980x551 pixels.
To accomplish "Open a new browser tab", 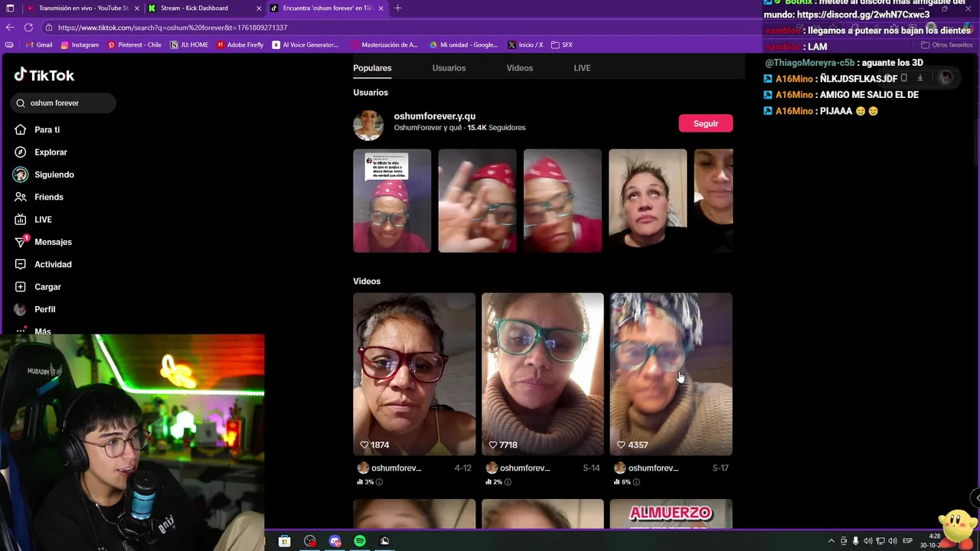I will point(397,8).
